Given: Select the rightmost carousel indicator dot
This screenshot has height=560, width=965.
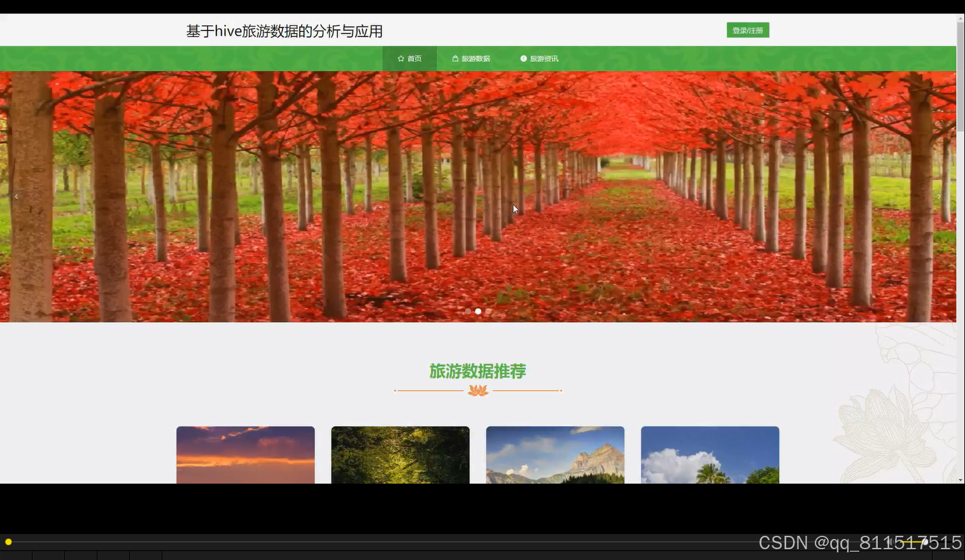Looking at the screenshot, I should pos(488,311).
